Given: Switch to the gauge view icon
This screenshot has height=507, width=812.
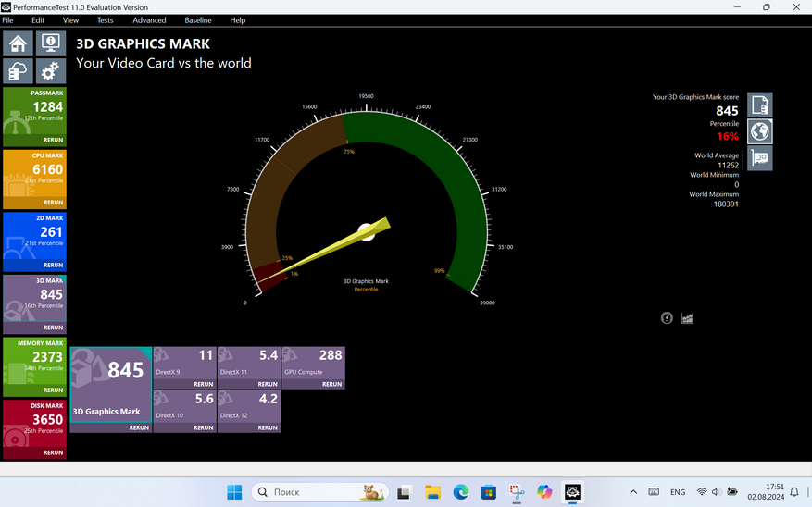Looking at the screenshot, I should pyautogui.click(x=667, y=318).
